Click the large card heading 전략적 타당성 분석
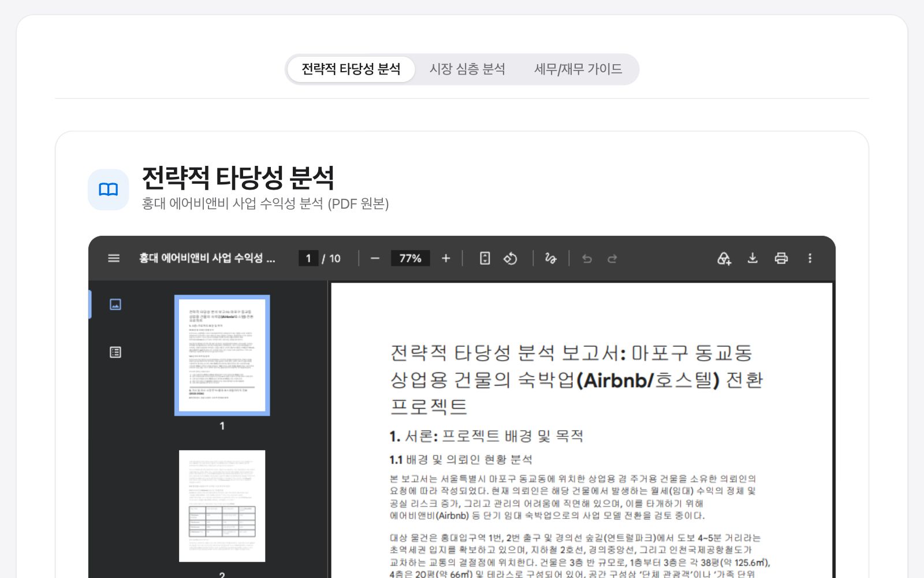This screenshot has height=578, width=924. click(238, 177)
